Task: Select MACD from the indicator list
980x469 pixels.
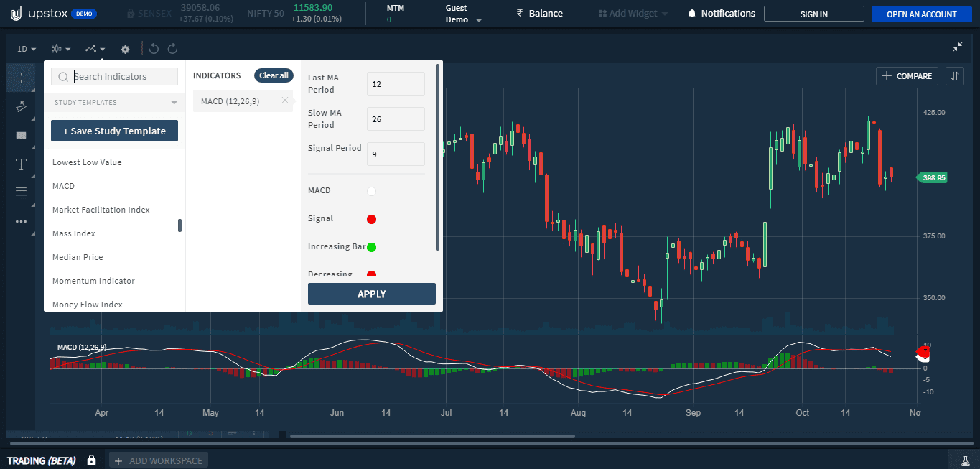Action: [x=63, y=186]
